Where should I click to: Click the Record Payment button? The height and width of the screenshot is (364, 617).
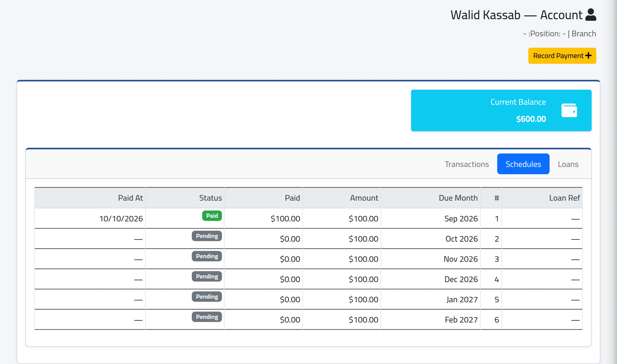(x=562, y=56)
